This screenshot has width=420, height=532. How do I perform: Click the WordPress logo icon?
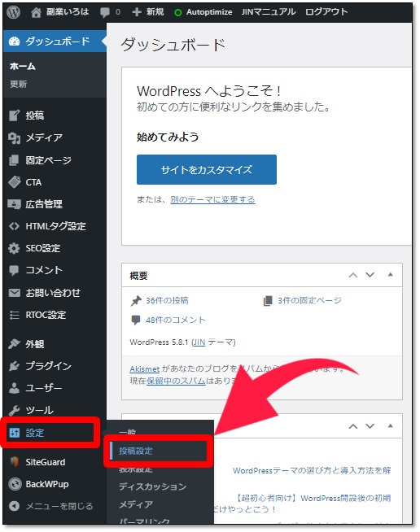click(x=14, y=12)
